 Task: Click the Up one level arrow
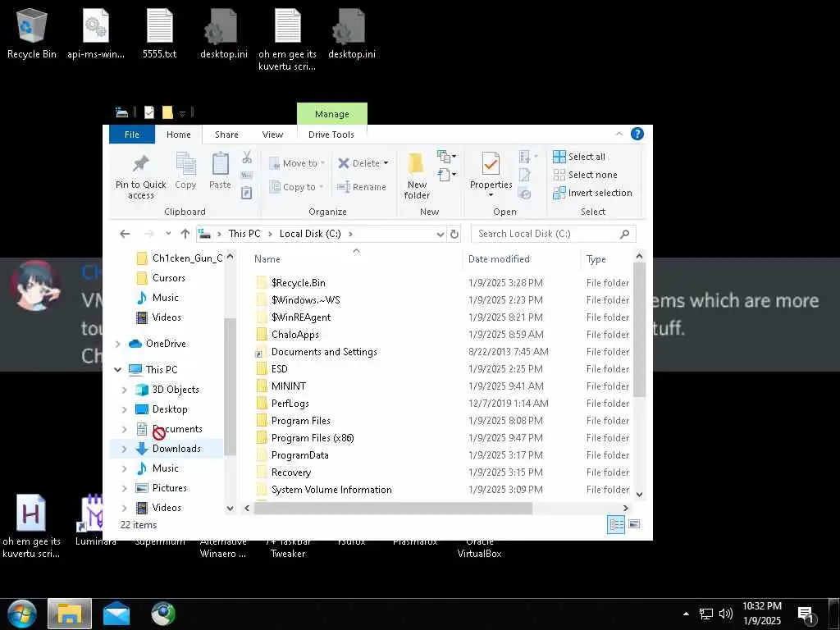[185, 234]
